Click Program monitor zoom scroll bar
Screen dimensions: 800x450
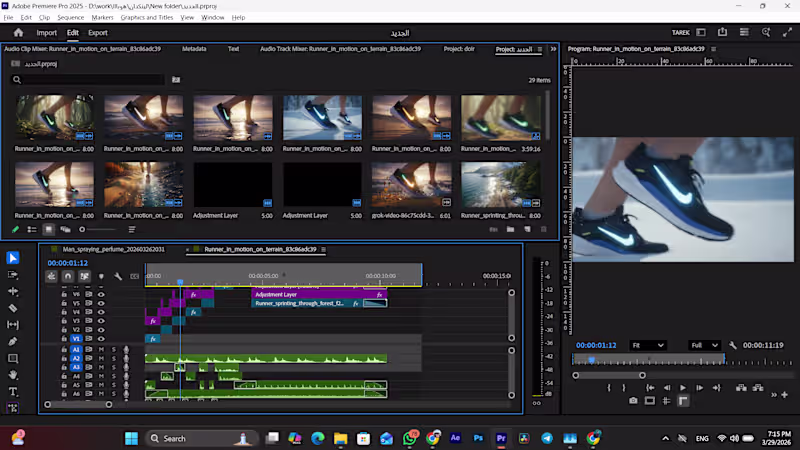coord(609,376)
